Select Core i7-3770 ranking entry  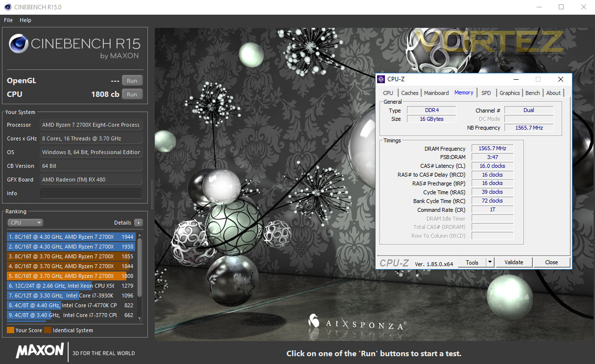[x=71, y=315]
